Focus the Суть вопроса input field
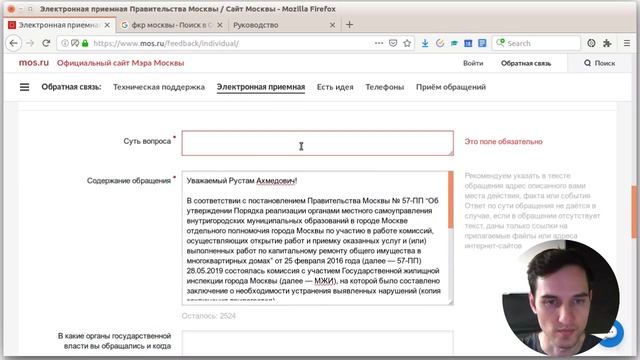 318,143
